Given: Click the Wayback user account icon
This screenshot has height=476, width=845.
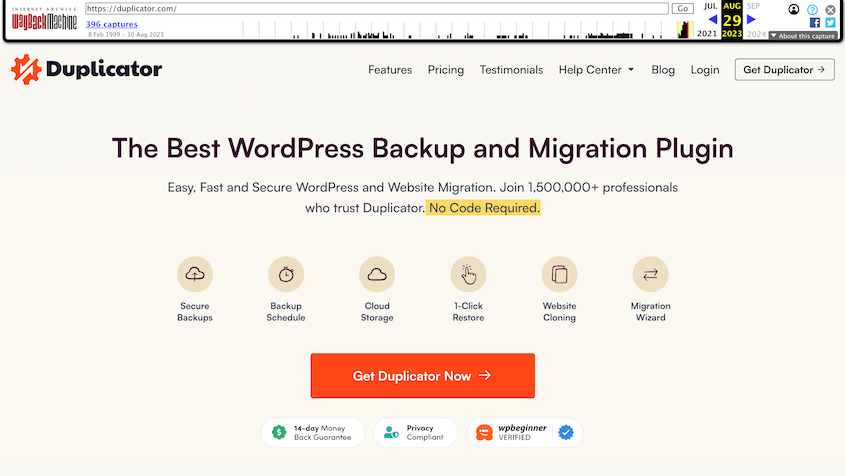Looking at the screenshot, I should click(793, 9).
